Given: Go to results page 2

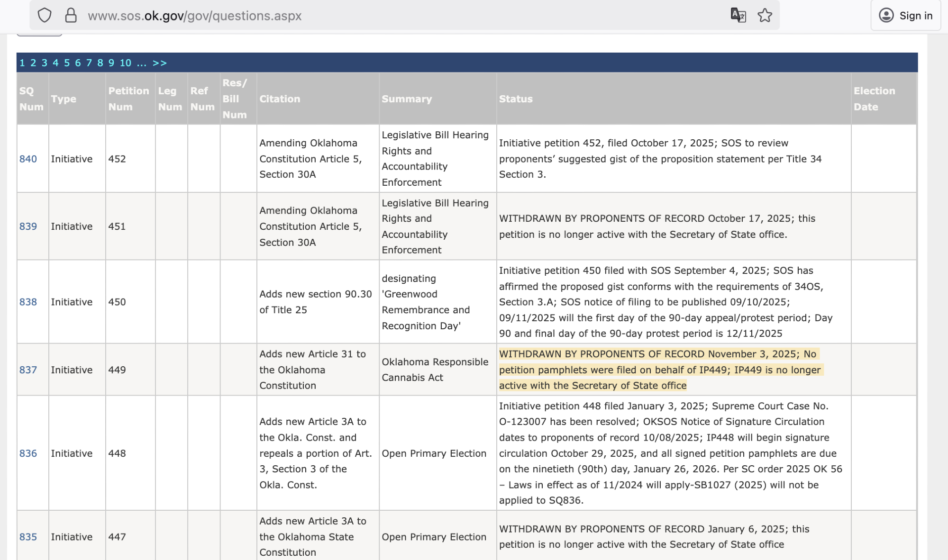Looking at the screenshot, I should point(33,63).
